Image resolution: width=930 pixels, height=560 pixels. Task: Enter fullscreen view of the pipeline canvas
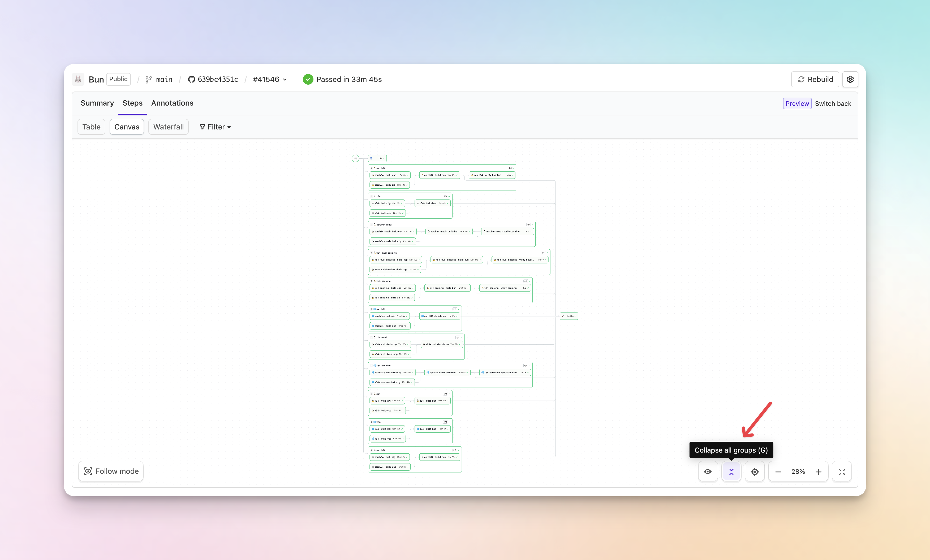[842, 471]
